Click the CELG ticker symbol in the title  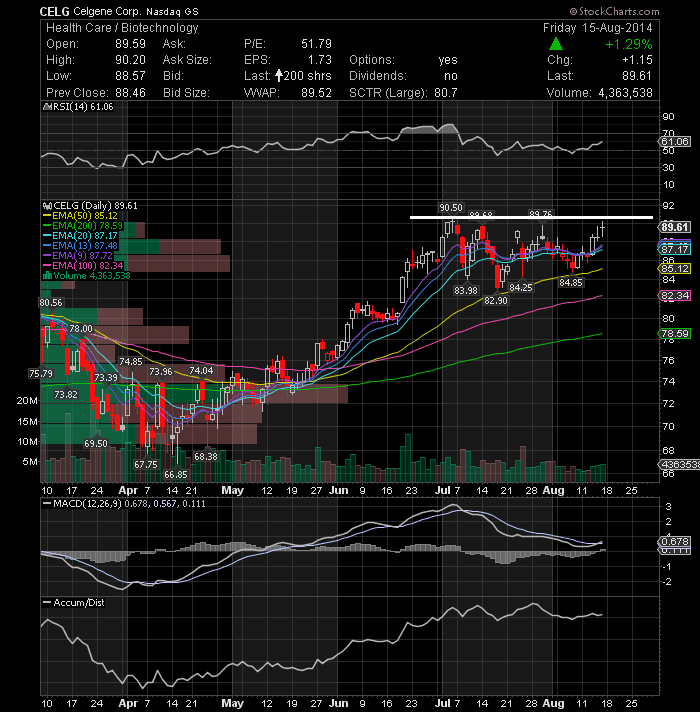click(54, 11)
